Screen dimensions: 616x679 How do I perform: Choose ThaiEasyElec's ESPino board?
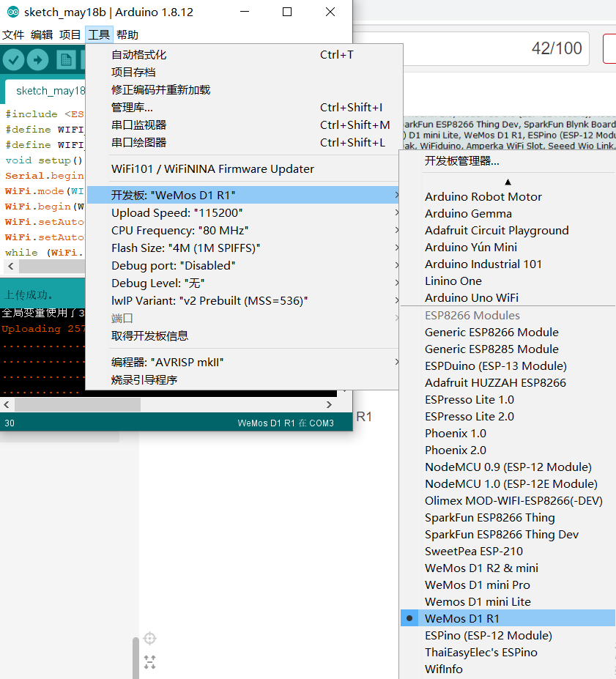click(x=508, y=652)
